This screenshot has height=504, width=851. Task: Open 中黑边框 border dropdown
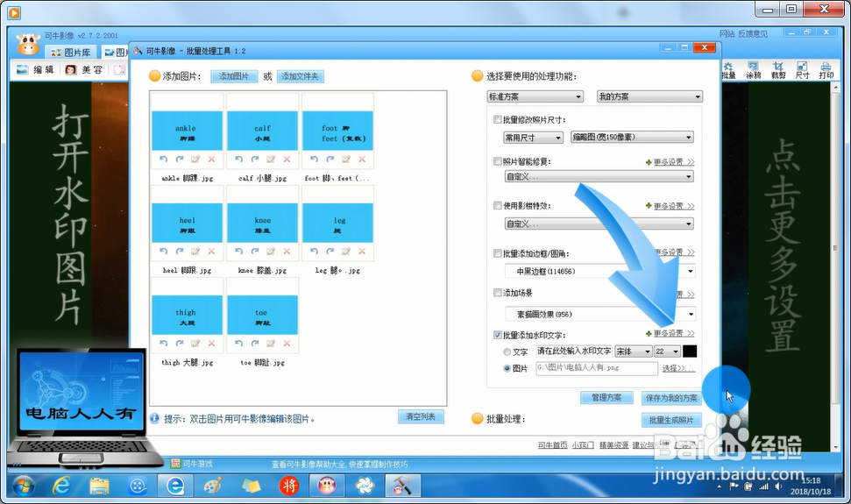pos(599,271)
